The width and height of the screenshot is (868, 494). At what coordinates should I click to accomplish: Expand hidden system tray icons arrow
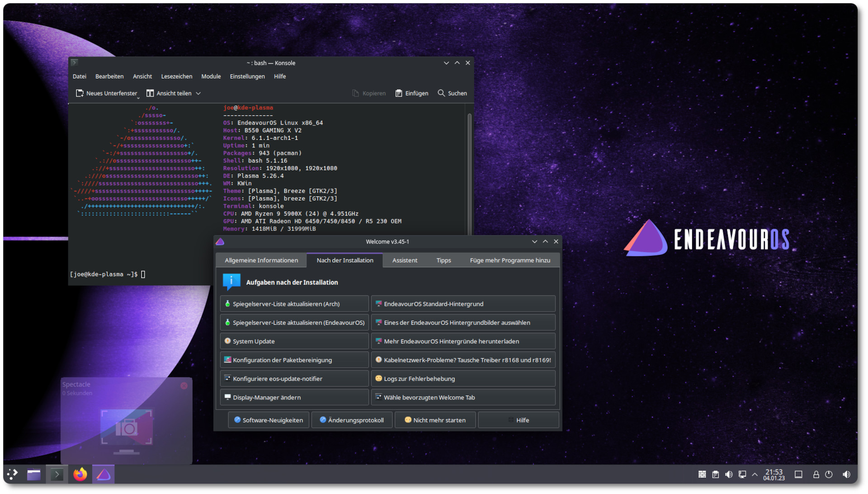pos(755,474)
